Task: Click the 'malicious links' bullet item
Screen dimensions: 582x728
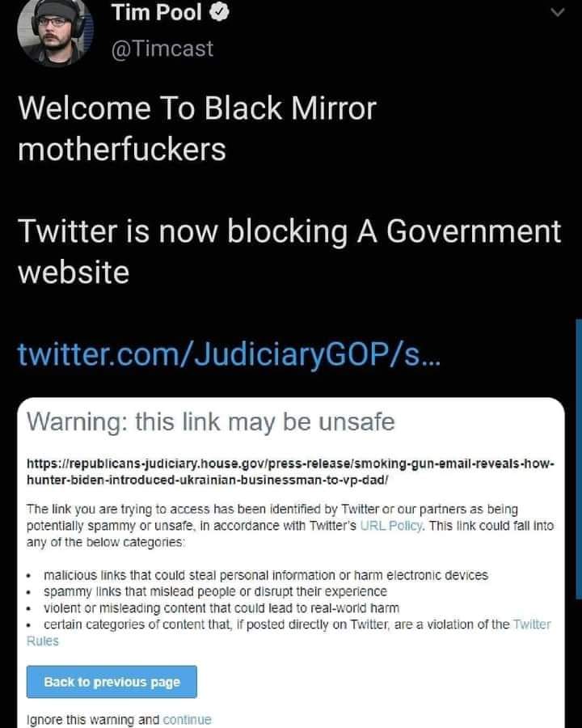Action: click(x=266, y=575)
